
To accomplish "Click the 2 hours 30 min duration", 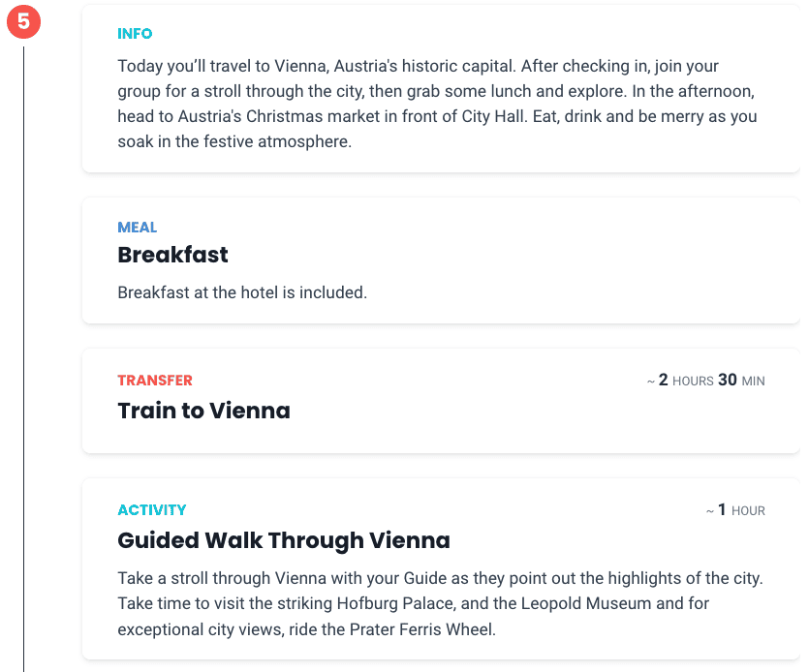I will pyautogui.click(x=705, y=381).
